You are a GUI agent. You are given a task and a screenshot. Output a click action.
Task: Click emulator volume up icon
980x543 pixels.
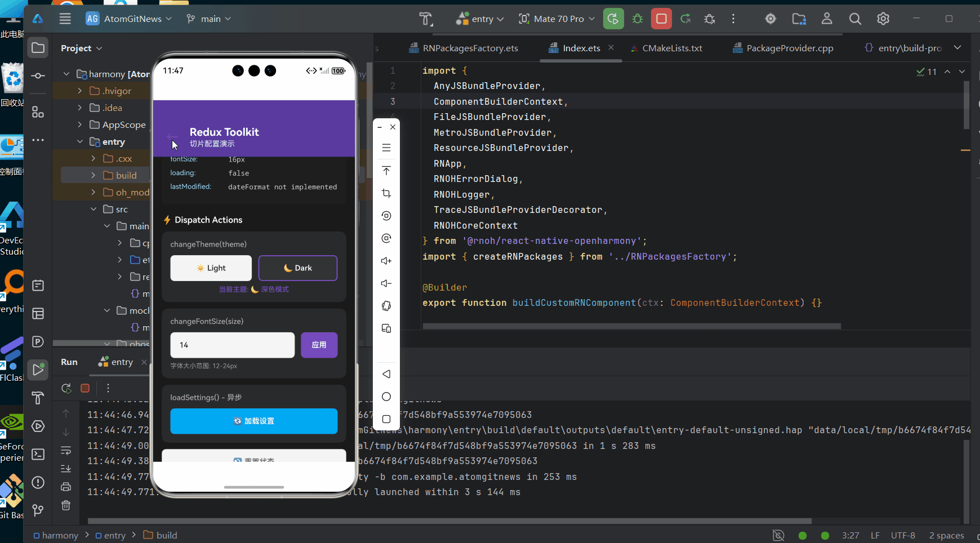point(386,261)
